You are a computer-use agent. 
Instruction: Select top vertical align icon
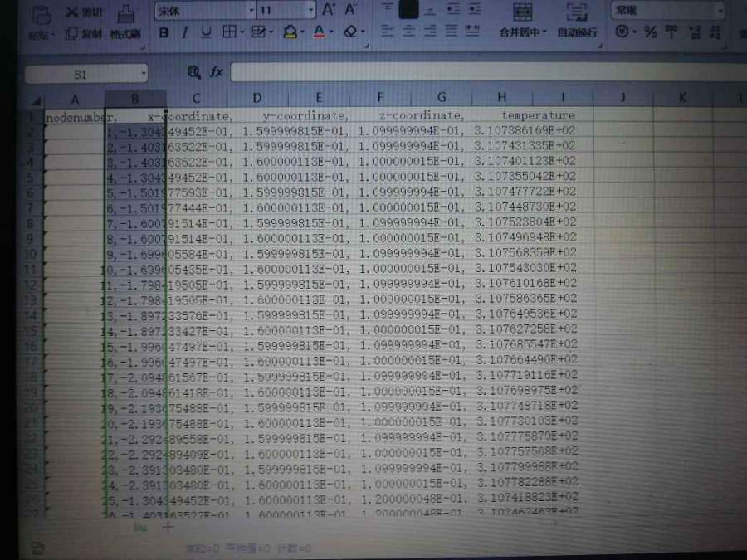click(388, 8)
